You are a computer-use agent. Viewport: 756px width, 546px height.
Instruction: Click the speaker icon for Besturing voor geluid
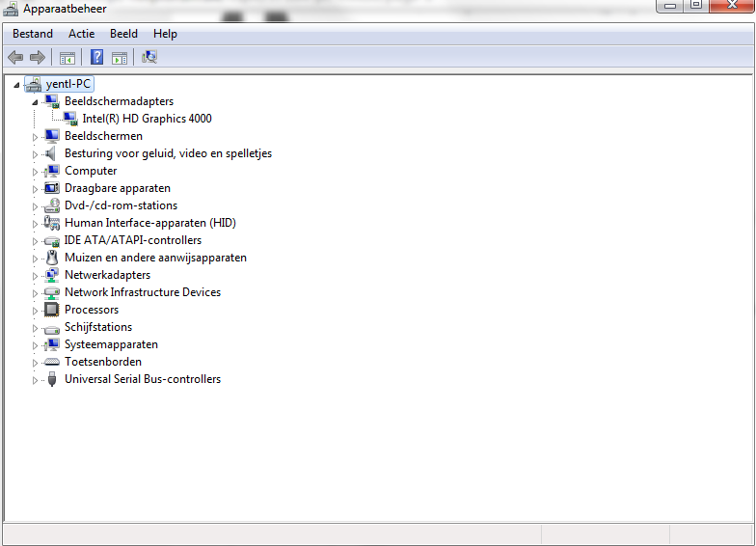point(50,153)
